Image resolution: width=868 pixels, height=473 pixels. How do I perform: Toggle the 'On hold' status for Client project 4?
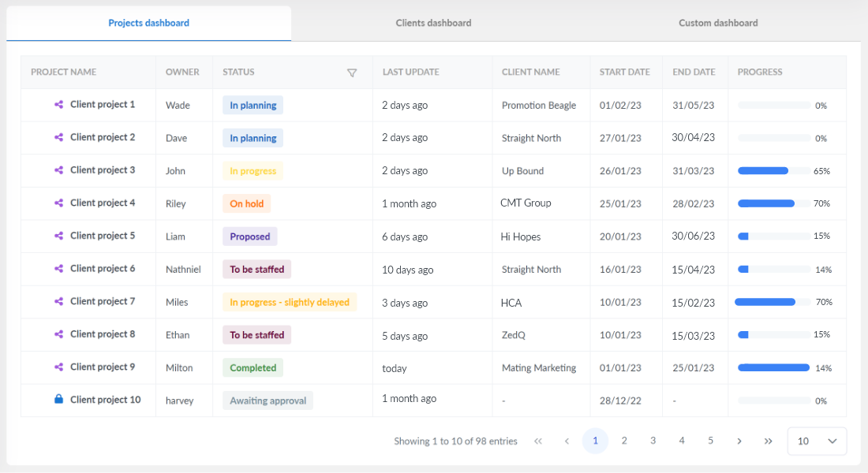pyautogui.click(x=246, y=203)
